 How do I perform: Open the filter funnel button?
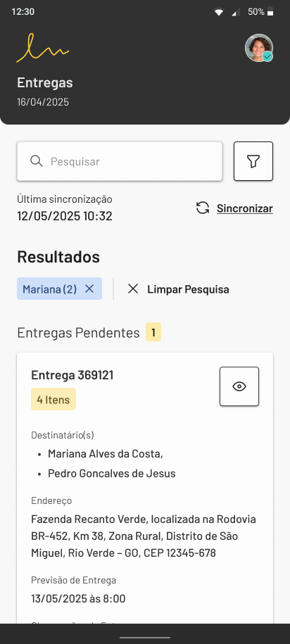click(x=253, y=161)
